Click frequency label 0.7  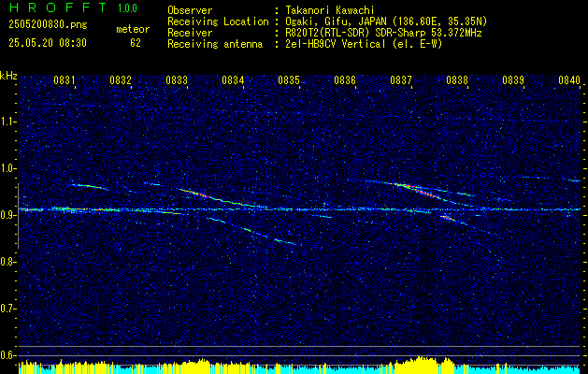(8, 309)
